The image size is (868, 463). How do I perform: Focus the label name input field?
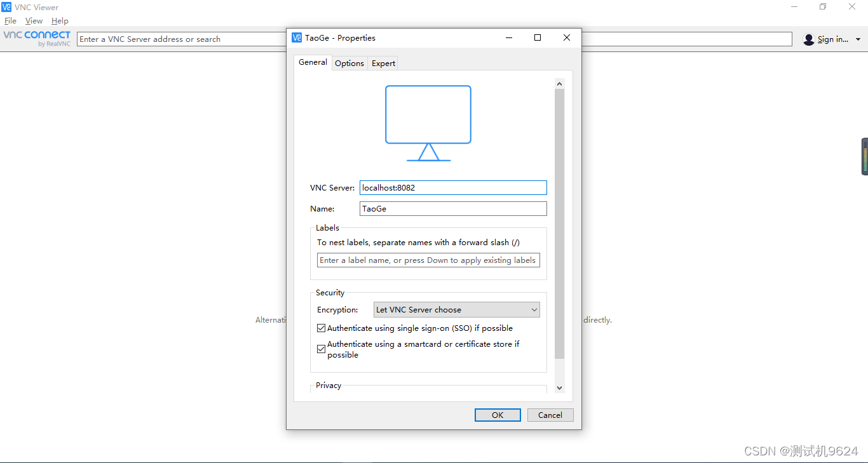(x=428, y=260)
